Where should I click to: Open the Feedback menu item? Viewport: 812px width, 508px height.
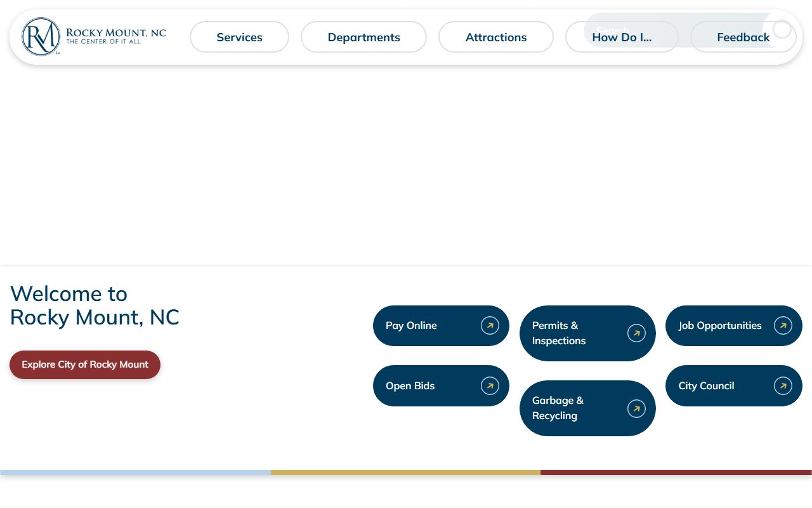pos(743,38)
